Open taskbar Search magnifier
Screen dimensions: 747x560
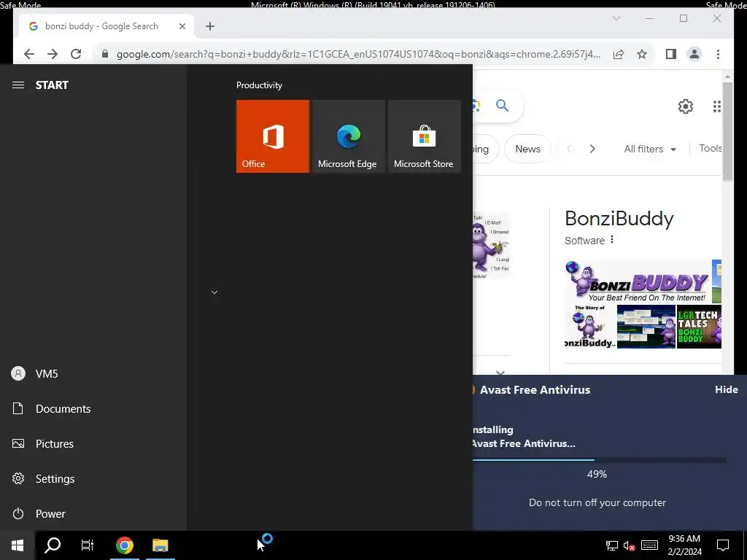(53, 545)
